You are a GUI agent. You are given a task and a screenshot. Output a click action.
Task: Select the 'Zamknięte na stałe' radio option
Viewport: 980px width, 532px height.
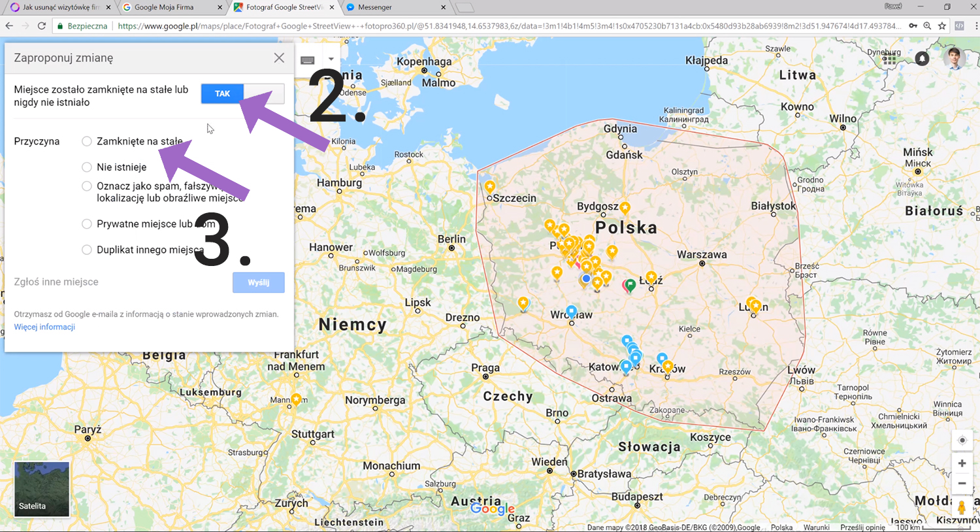coord(87,141)
